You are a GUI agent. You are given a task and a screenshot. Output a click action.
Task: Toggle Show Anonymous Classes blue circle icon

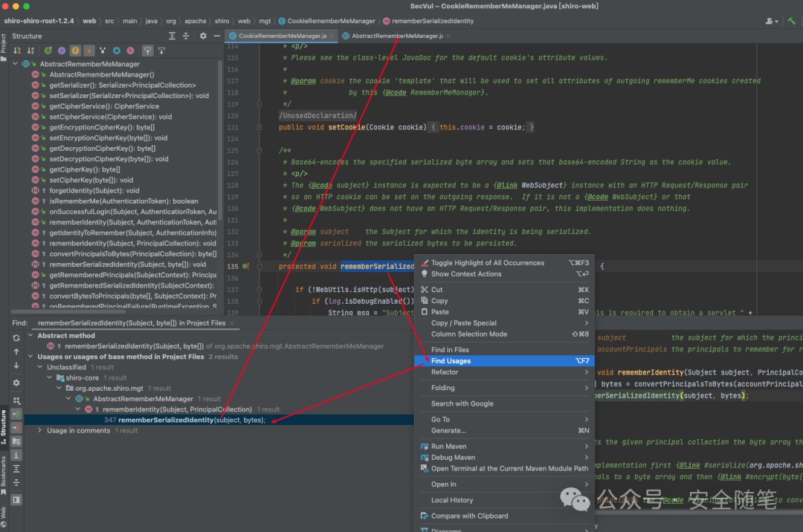(x=117, y=51)
